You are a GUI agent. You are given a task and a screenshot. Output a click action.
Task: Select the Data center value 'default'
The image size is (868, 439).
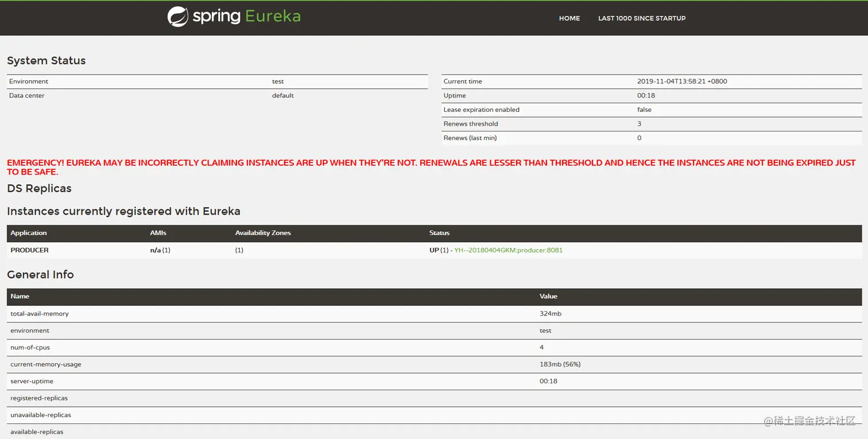(x=283, y=96)
